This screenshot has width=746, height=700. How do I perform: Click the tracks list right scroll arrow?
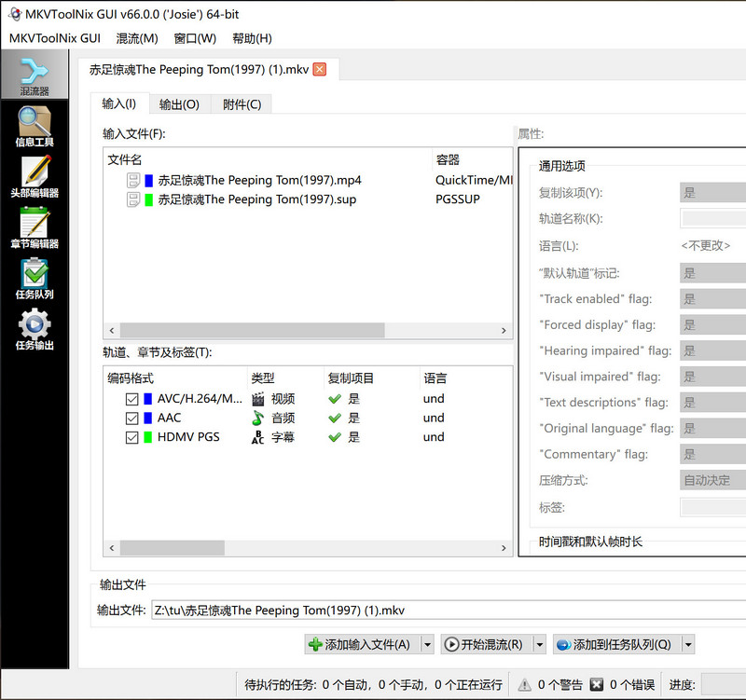click(x=504, y=548)
